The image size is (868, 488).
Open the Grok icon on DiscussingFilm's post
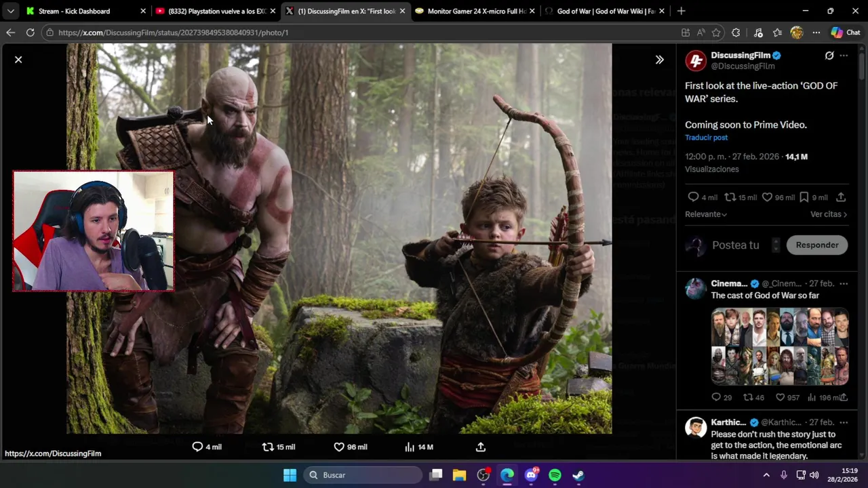829,56
